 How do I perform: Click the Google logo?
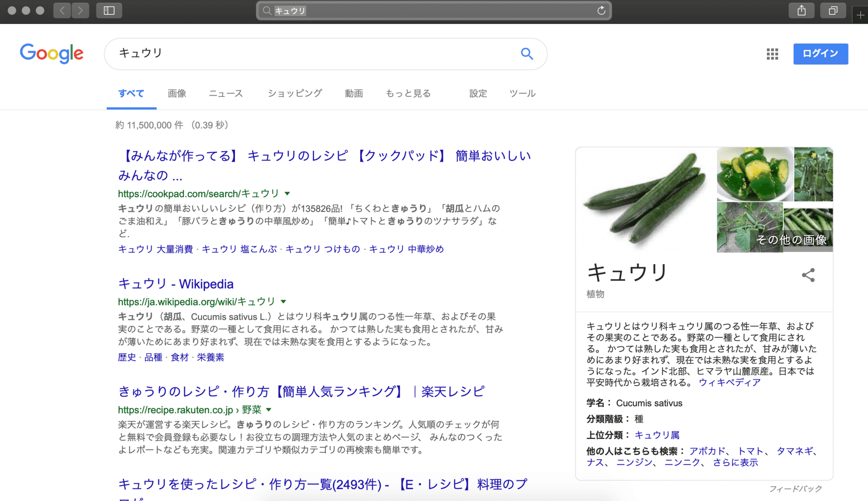(52, 53)
